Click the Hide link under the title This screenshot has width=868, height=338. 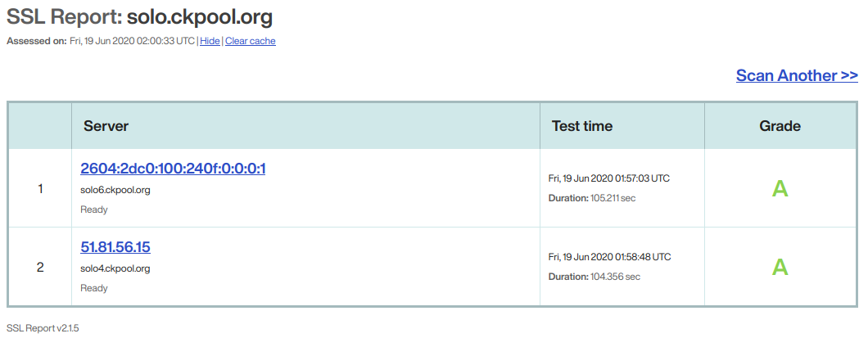point(210,41)
